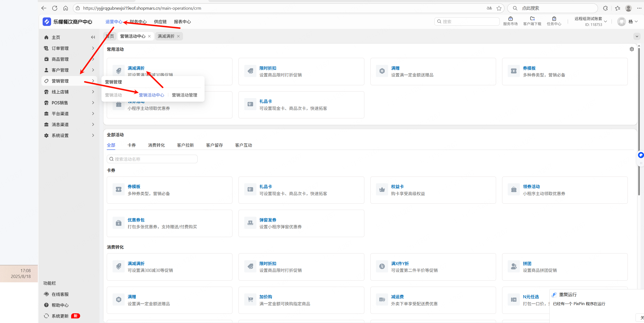Reload the page with refresh icon
The image size is (644, 323).
tap(54, 8)
